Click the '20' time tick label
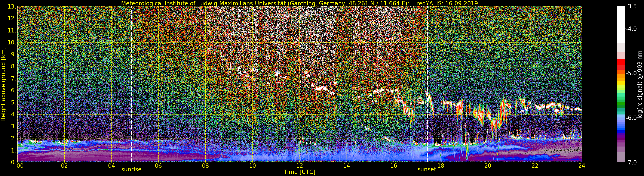This screenshot has width=644, height=176. coord(488,166)
